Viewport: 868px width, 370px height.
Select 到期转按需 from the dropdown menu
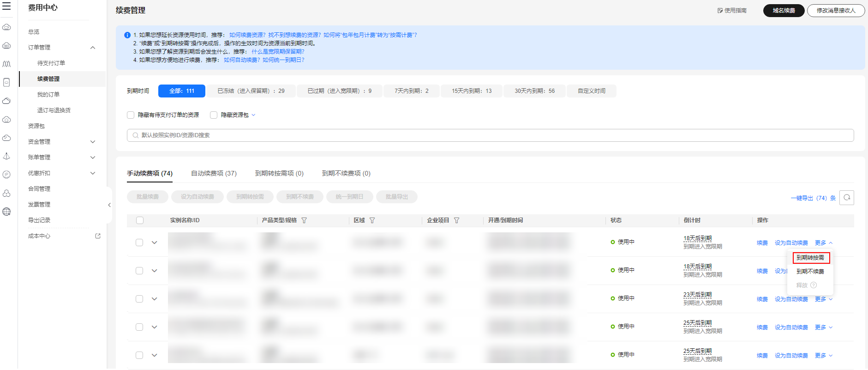tap(810, 258)
